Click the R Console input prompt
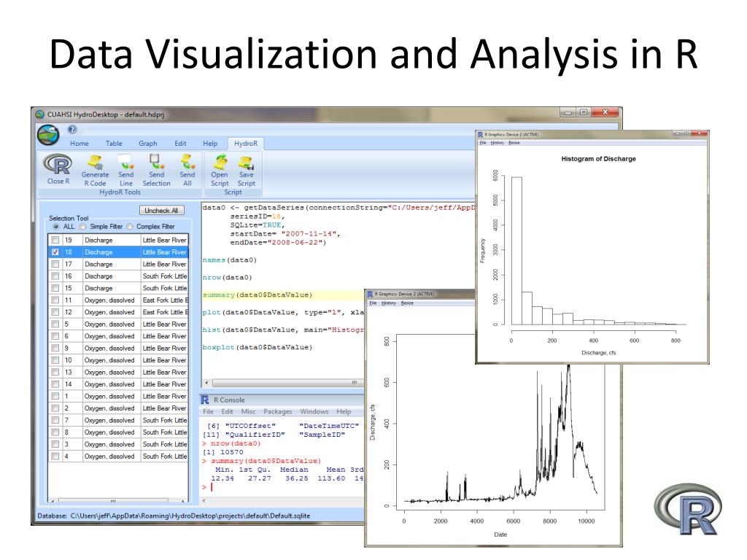The width and height of the screenshot is (747, 560). [x=212, y=487]
